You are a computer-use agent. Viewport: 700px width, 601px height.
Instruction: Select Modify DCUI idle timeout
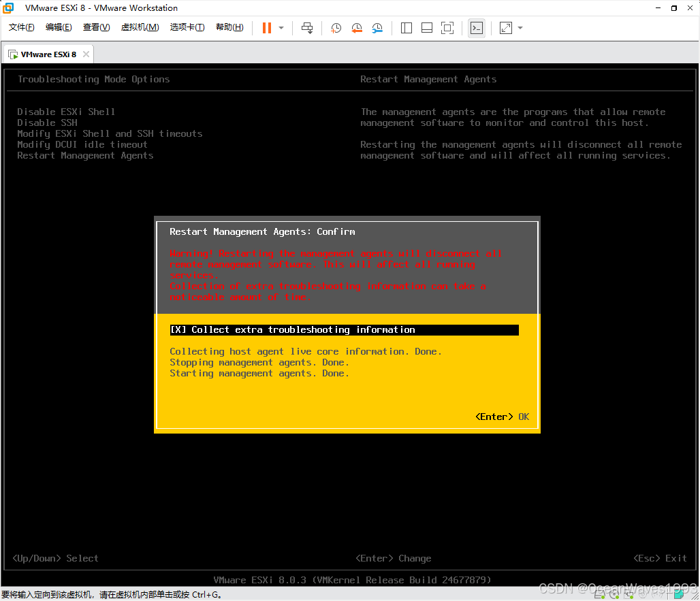[x=82, y=144]
